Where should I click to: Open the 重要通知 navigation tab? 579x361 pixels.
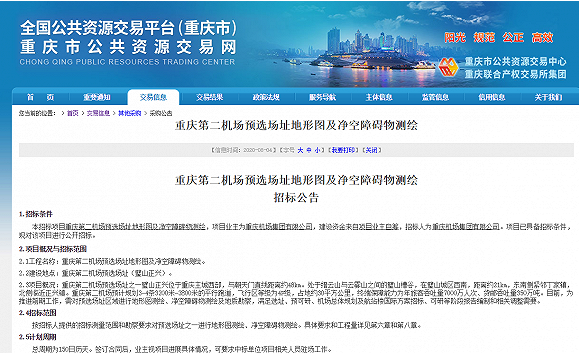pyautogui.click(x=97, y=97)
